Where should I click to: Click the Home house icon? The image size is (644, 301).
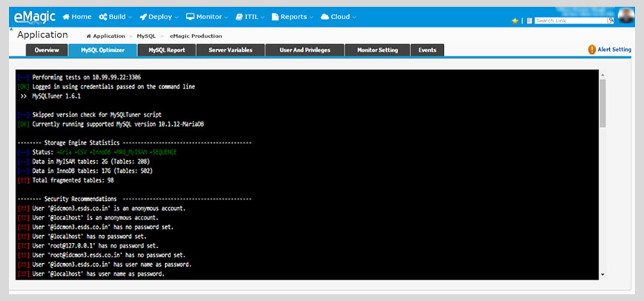click(x=66, y=17)
